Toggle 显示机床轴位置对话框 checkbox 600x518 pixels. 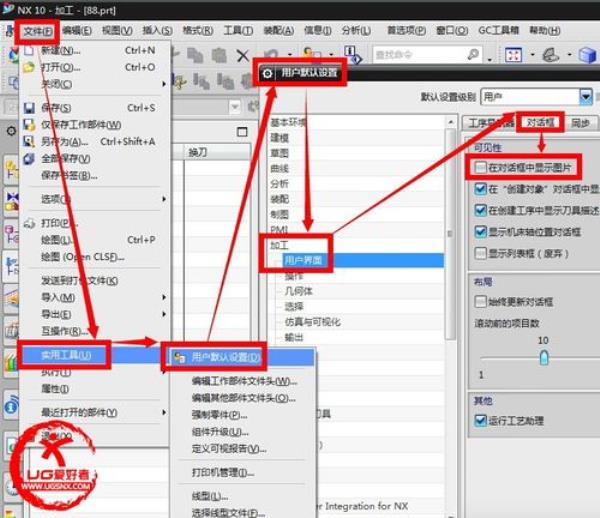point(482,231)
